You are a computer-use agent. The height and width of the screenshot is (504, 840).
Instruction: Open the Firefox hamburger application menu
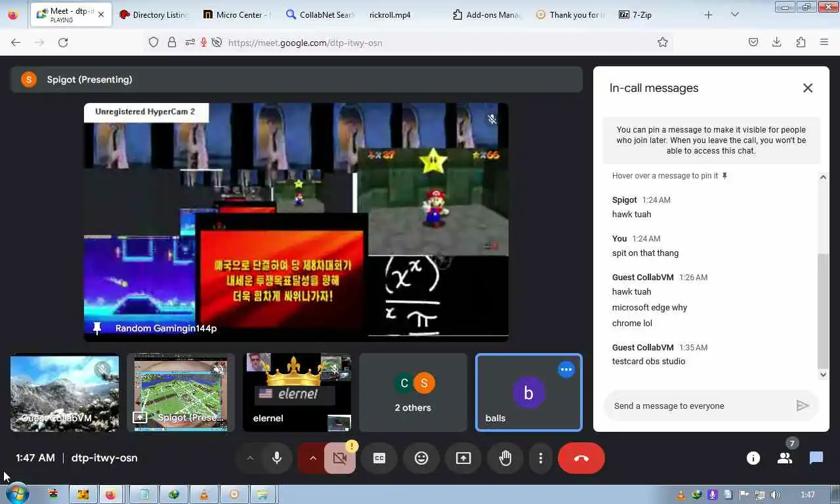(824, 42)
